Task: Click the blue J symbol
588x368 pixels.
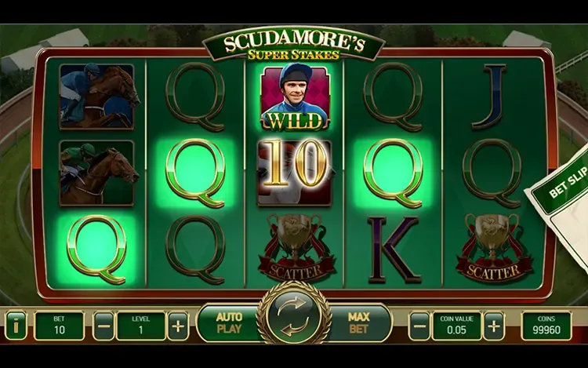Action: [x=492, y=97]
